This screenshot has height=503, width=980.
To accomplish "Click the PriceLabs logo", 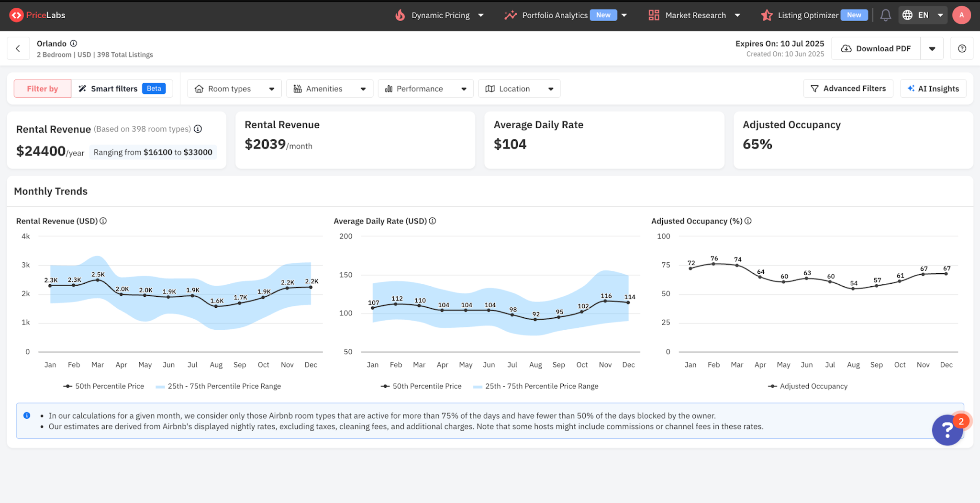I will click(x=37, y=15).
